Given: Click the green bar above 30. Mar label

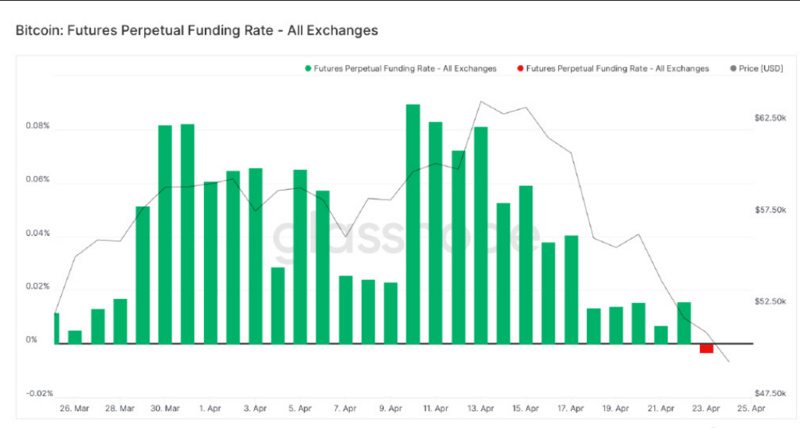Looking at the screenshot, I should pos(165,234).
